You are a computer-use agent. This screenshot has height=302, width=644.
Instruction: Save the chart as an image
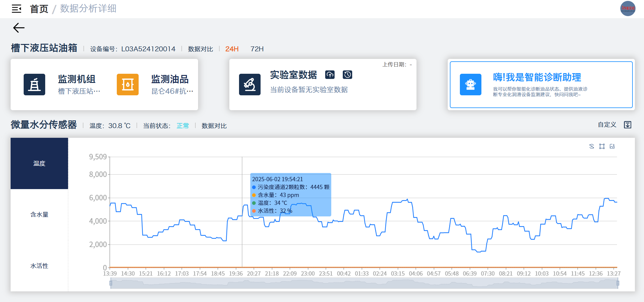pyautogui.click(x=612, y=146)
